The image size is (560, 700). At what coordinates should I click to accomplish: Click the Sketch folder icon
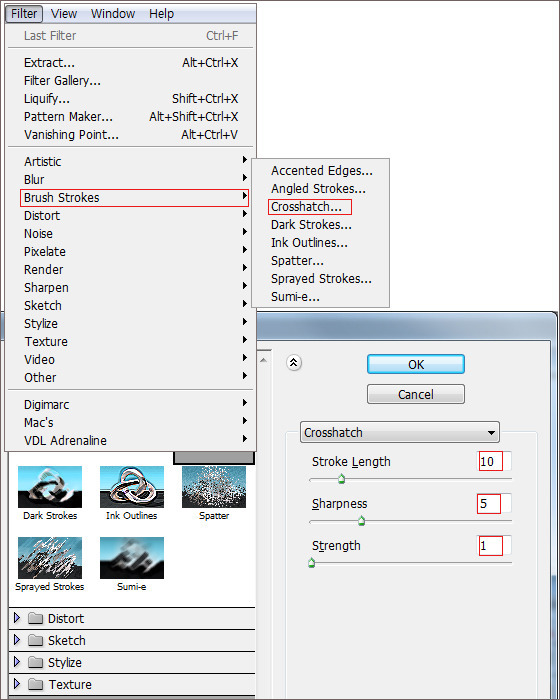point(35,640)
